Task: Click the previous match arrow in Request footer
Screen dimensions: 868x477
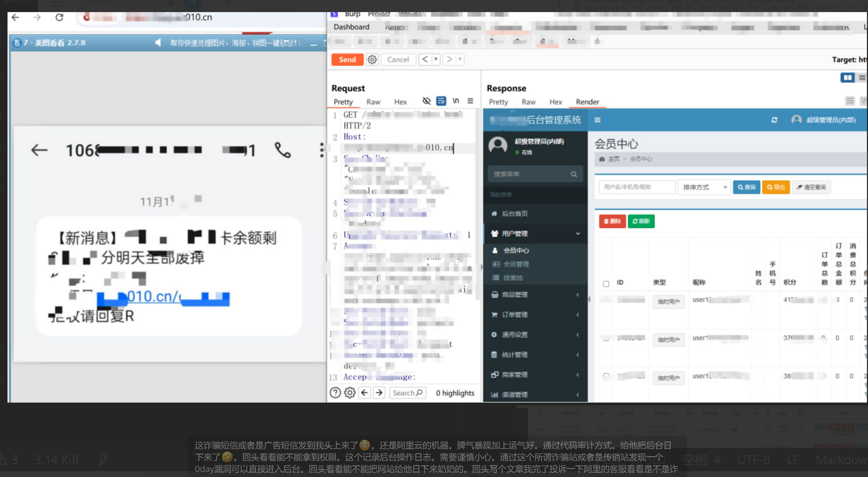Action: point(364,393)
